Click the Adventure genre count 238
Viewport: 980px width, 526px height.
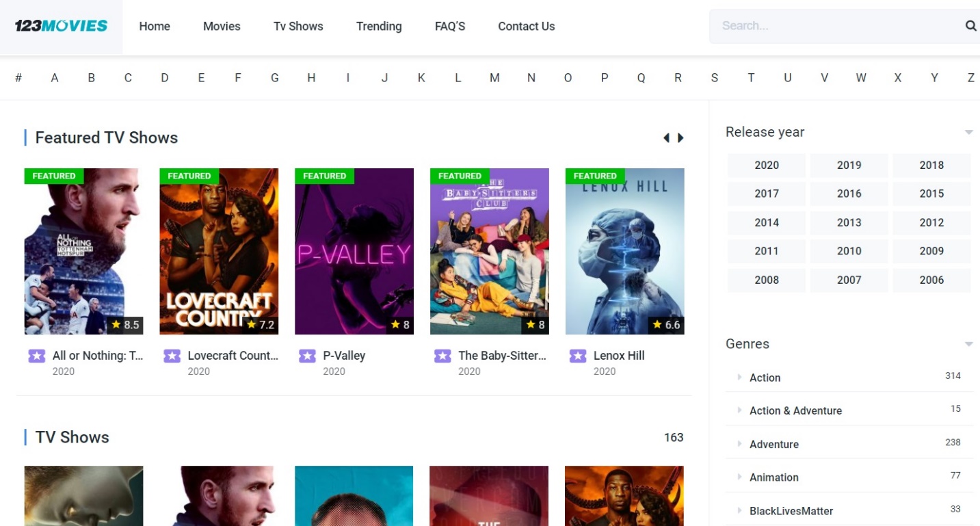[953, 442]
